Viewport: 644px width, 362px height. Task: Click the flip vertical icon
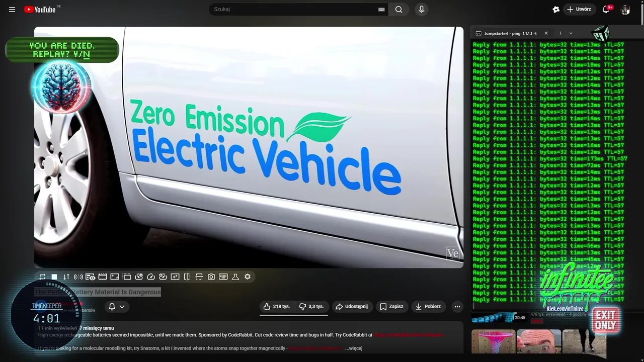(x=199, y=277)
